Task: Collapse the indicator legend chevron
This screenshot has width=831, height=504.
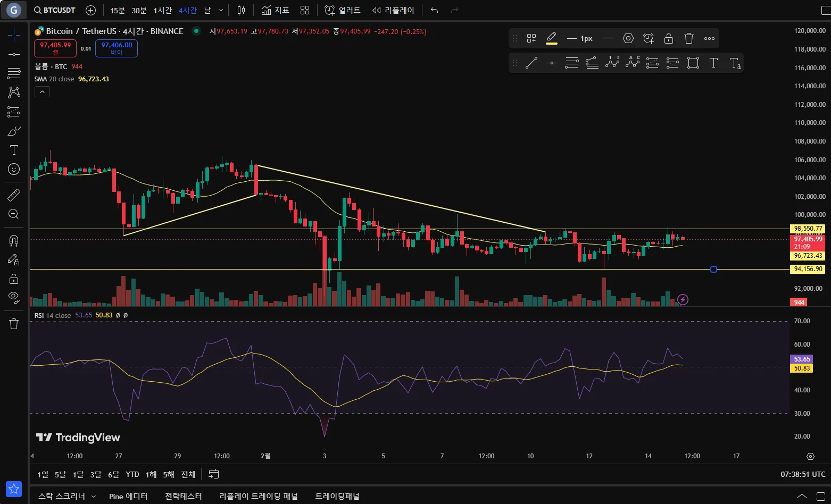Action: (42, 92)
